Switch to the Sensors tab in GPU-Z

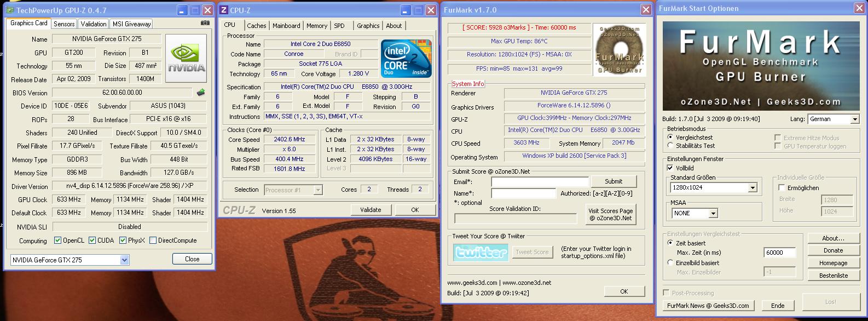pos(64,24)
